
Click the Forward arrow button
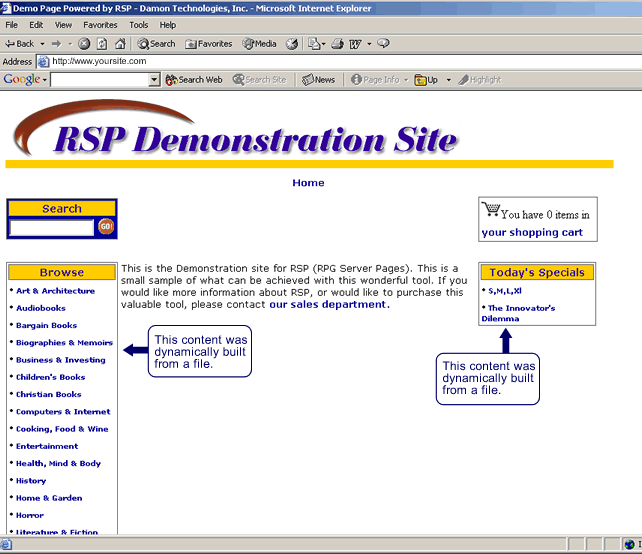click(x=57, y=43)
